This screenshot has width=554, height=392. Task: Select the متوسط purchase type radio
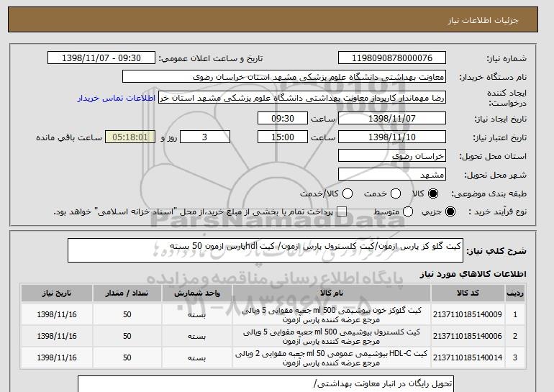click(x=408, y=211)
